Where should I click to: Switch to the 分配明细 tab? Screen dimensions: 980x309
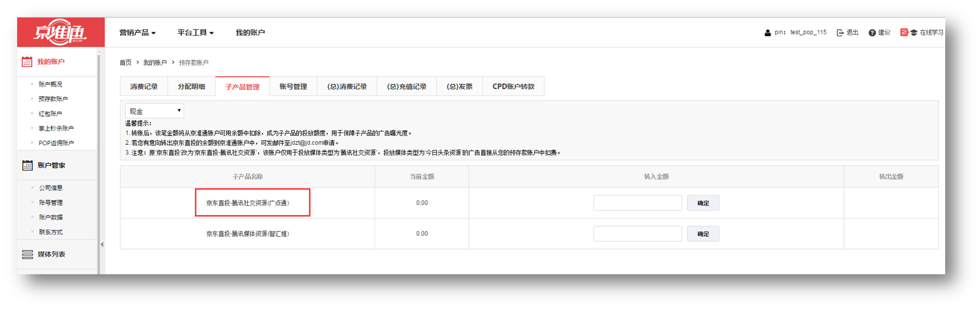pyautogui.click(x=192, y=86)
